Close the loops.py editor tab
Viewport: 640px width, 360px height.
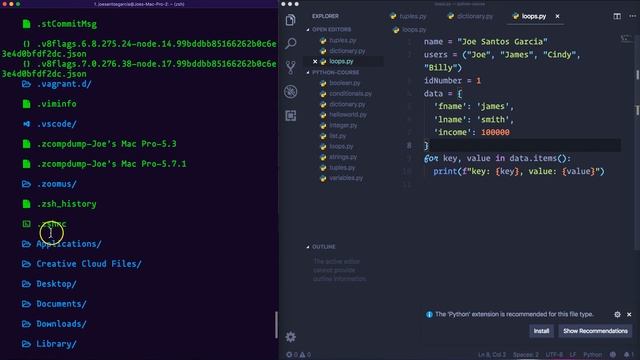click(x=557, y=16)
